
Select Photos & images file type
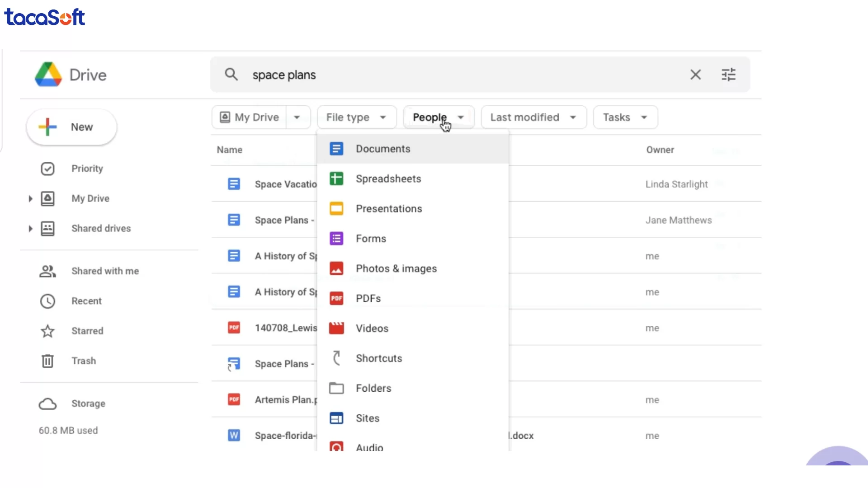[396, 269]
